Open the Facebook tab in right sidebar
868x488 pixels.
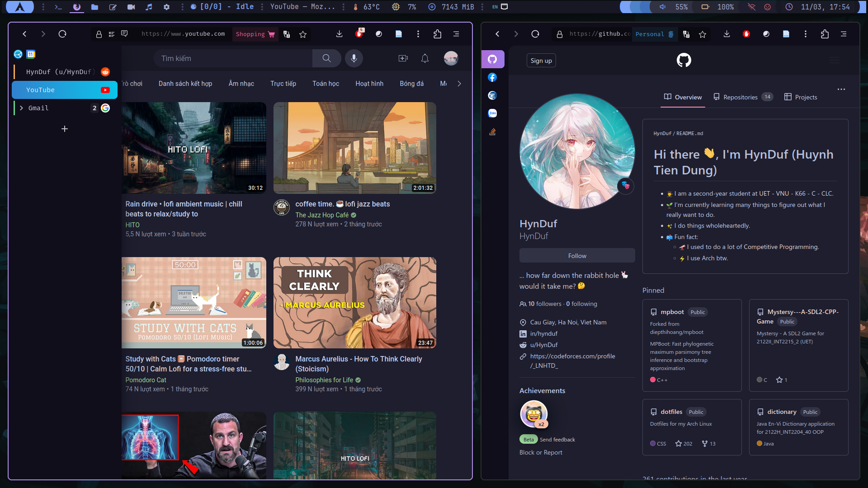tap(492, 77)
